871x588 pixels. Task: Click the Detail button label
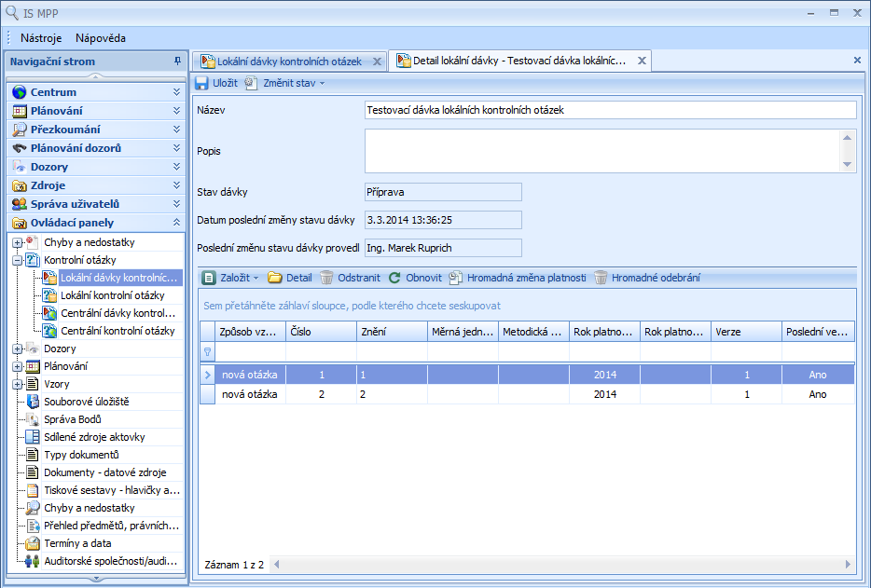point(298,278)
